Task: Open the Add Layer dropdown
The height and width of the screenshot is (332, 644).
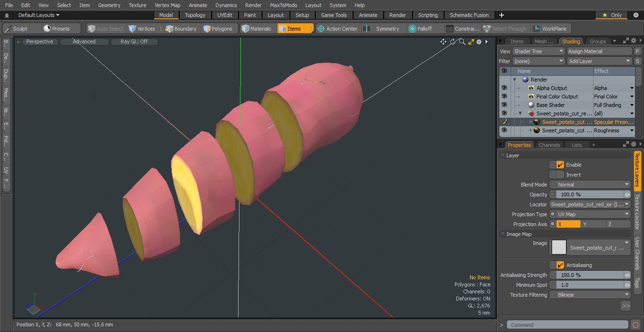Action: pos(599,61)
